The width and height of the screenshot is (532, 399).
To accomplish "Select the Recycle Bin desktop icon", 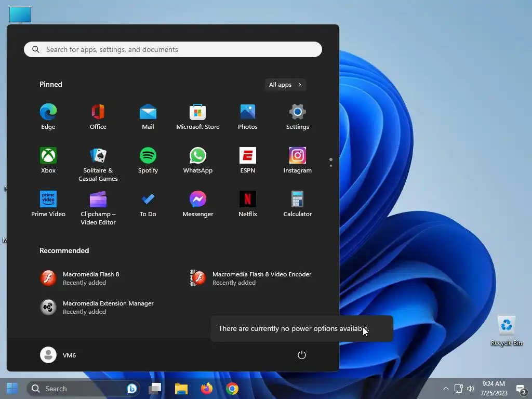I will click(x=507, y=331).
